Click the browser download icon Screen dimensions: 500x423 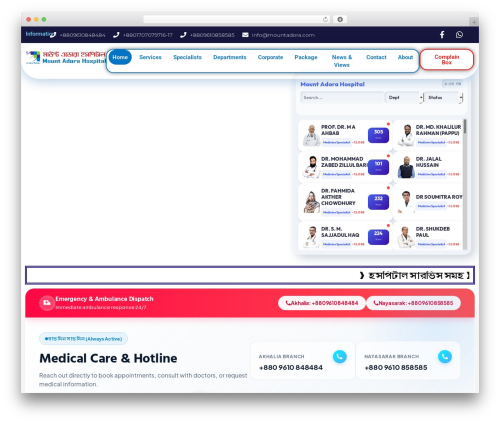tap(340, 19)
